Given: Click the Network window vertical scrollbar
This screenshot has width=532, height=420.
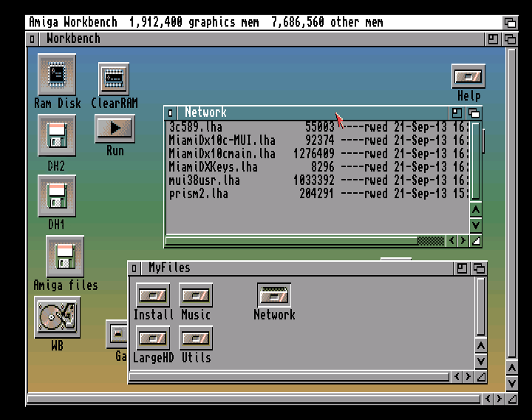Looking at the screenshot, I should (476, 162).
